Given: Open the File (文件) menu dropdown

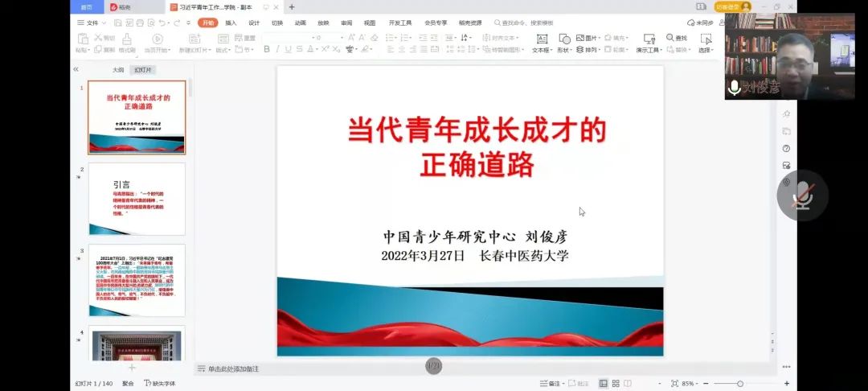Looking at the screenshot, I should tap(92, 23).
